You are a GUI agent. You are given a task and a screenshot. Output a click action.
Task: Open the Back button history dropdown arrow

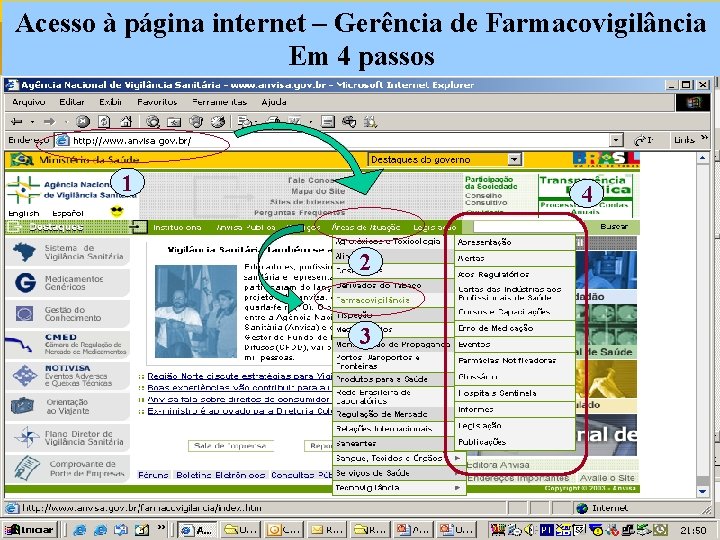(32, 122)
